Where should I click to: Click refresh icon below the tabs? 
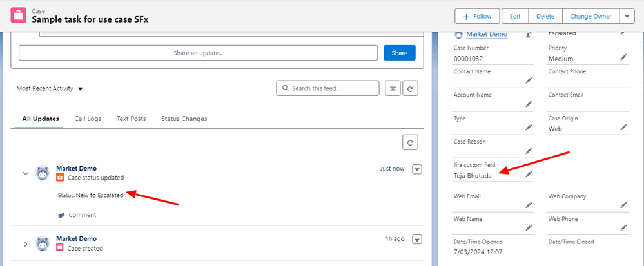(x=410, y=142)
